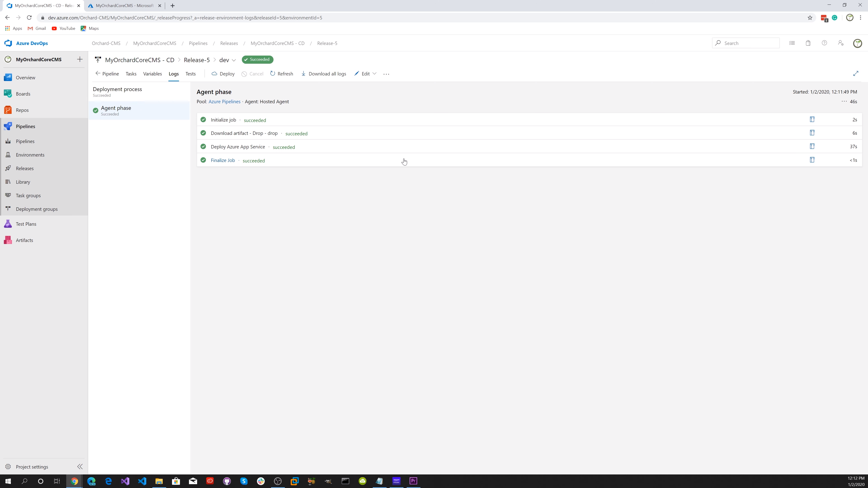Open Releases in the sidebar
The height and width of the screenshot is (488, 868).
25,168
